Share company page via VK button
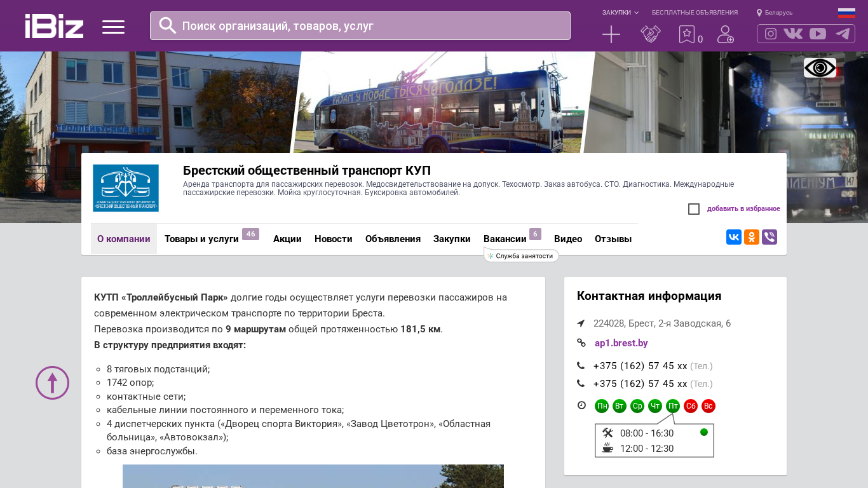The width and height of the screenshot is (868, 488). coord(734,237)
